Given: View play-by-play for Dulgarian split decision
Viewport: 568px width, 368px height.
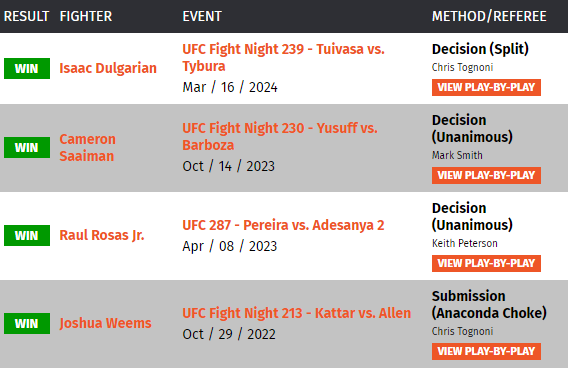Looking at the screenshot, I should click(x=486, y=87).
